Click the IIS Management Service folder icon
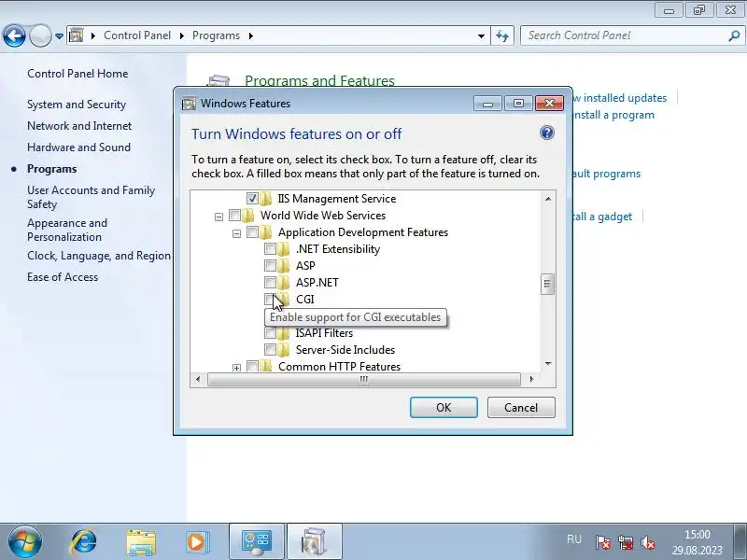The width and height of the screenshot is (747, 560). click(x=266, y=198)
